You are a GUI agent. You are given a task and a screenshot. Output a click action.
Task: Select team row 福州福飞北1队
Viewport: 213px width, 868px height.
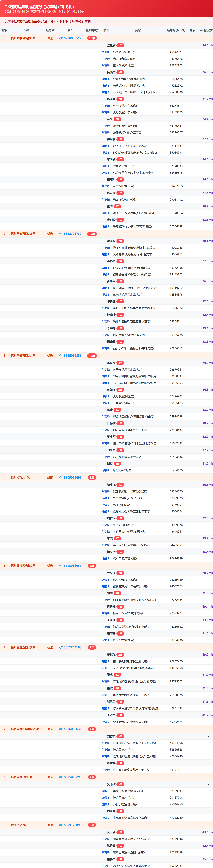coord(106,477)
